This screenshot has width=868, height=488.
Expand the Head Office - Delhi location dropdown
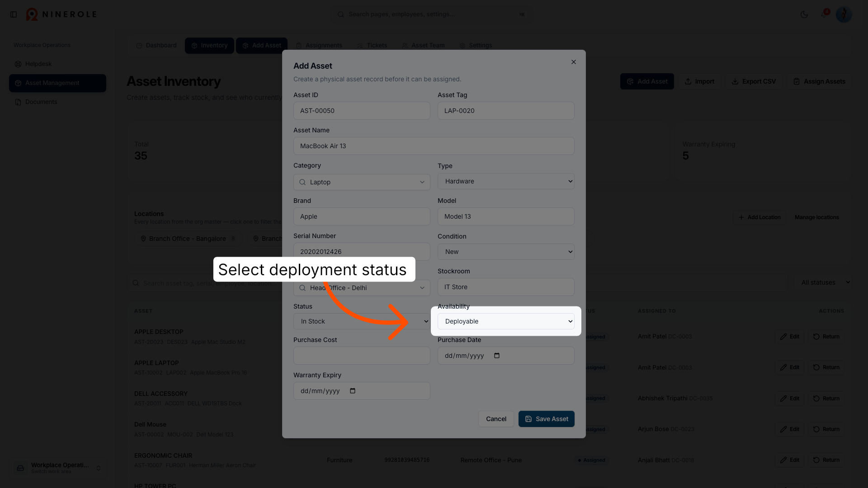pos(362,288)
